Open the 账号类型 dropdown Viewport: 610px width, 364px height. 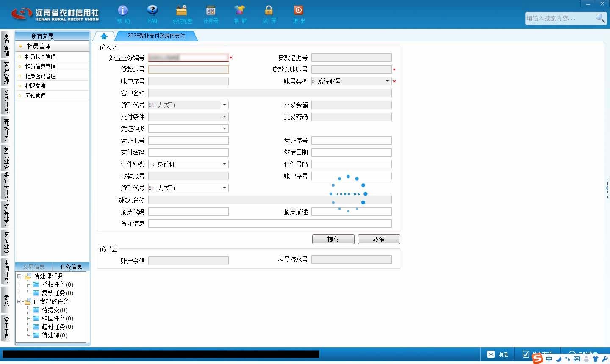point(387,81)
